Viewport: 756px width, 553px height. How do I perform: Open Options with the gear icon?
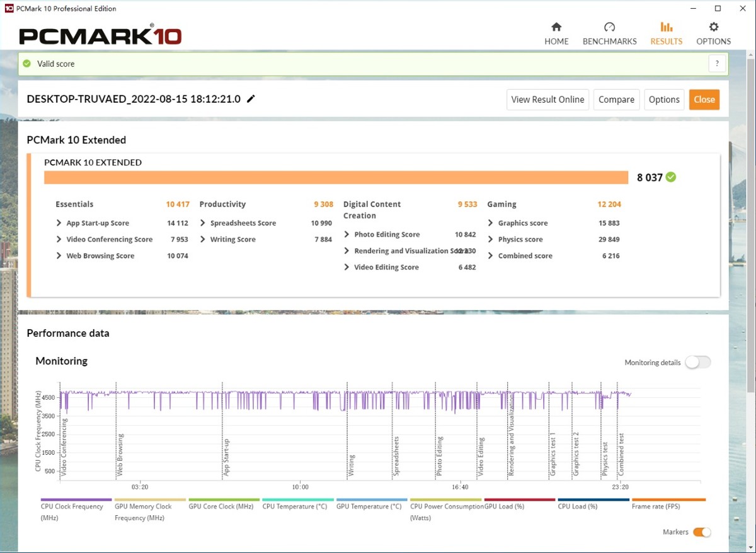(x=713, y=27)
